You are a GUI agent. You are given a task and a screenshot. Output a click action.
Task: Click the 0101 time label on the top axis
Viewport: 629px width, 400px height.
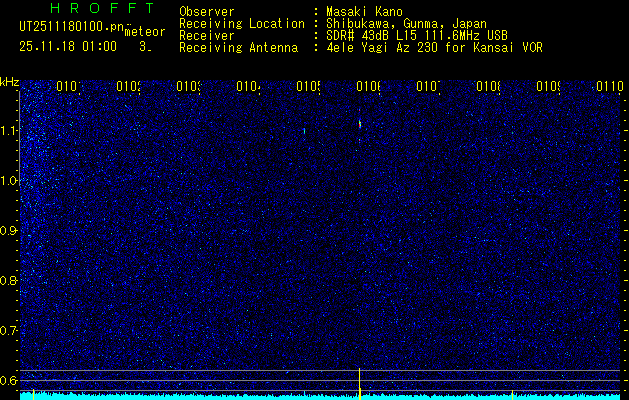click(68, 86)
